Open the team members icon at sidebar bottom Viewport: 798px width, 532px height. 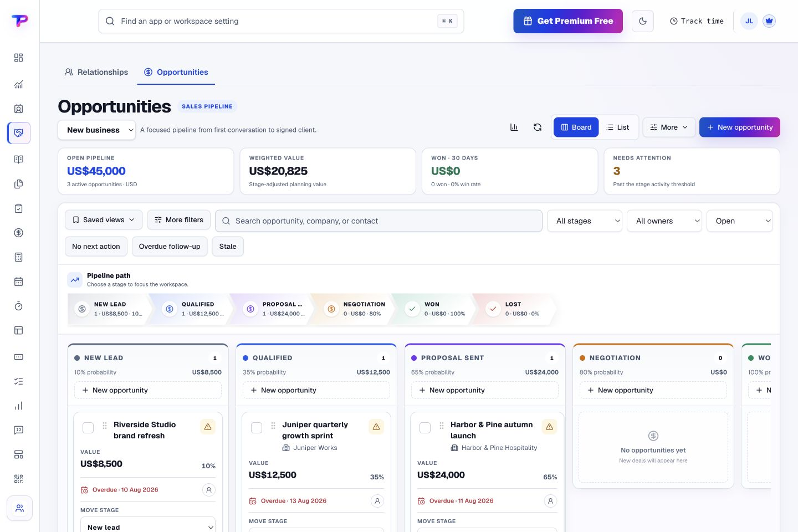click(19, 508)
